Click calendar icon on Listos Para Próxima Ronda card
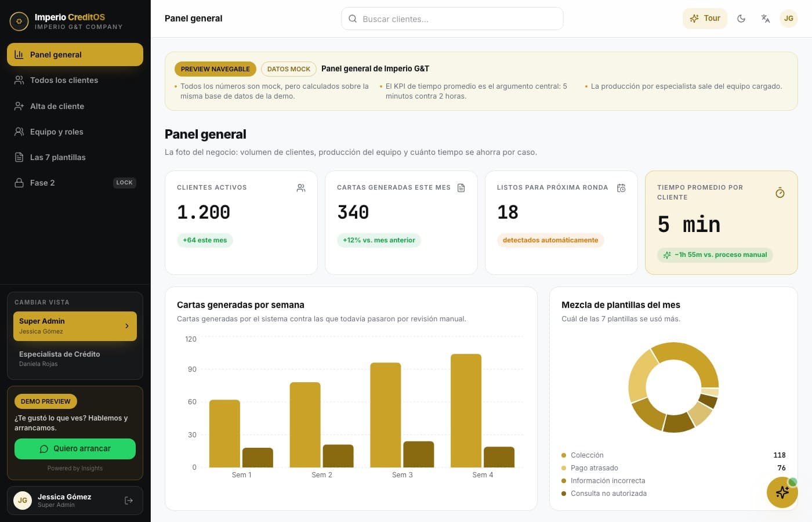The width and height of the screenshot is (812, 522). click(x=621, y=188)
